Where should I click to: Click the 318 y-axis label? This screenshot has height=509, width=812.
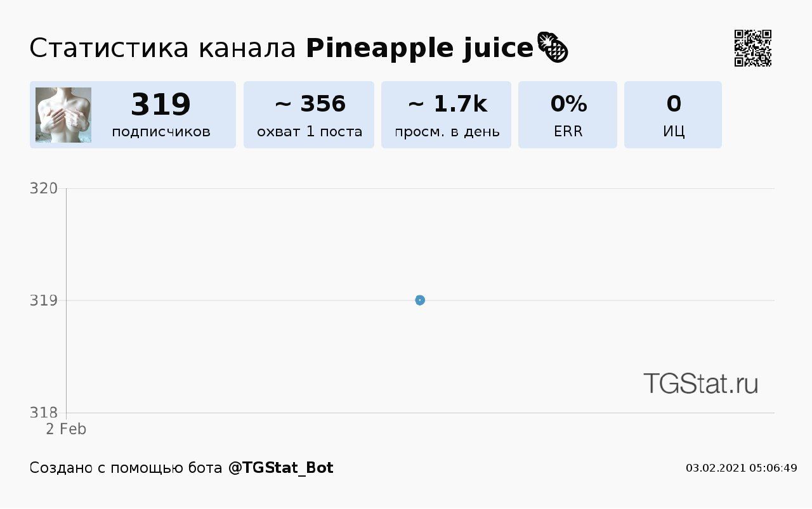click(44, 413)
